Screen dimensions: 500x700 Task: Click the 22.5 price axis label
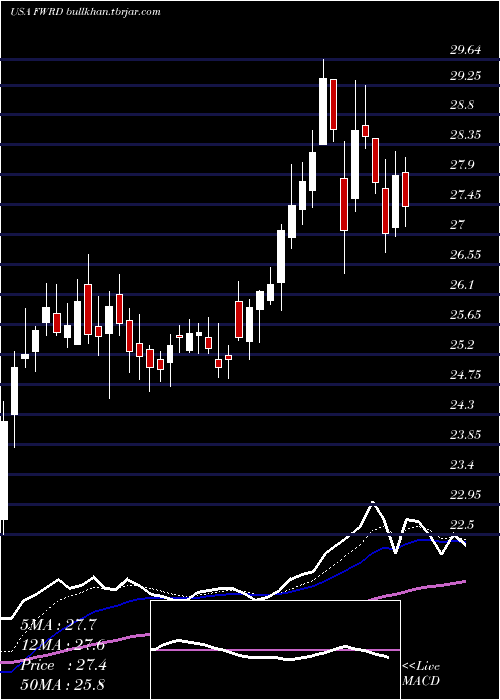tap(462, 525)
